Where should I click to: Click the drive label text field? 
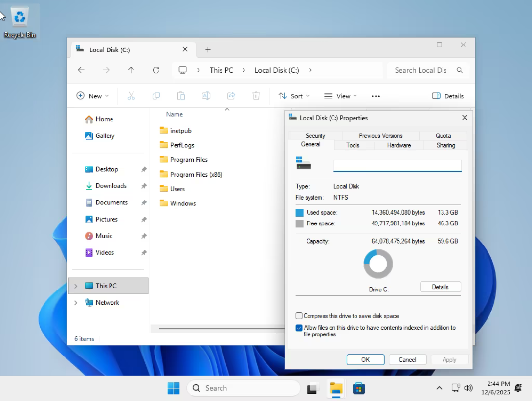pos(397,166)
